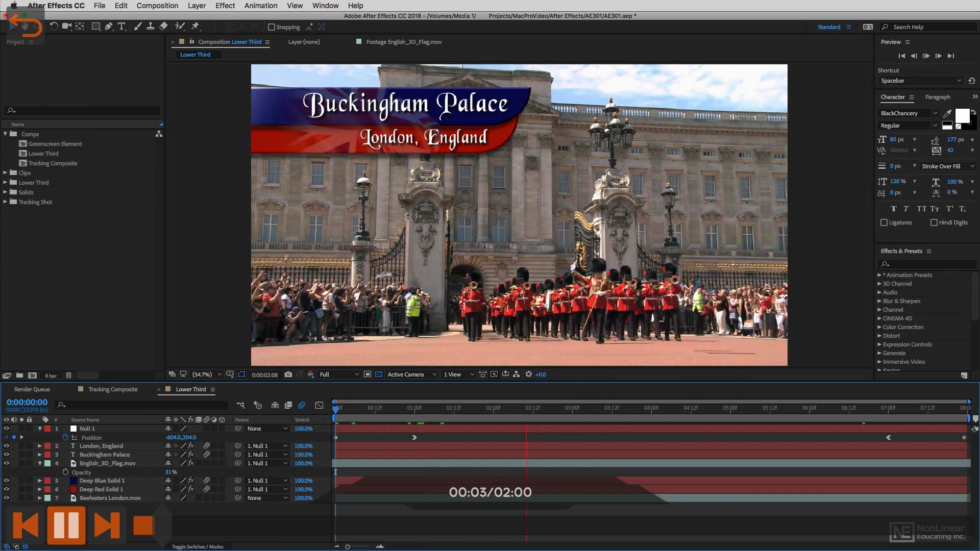The image size is (980, 551).
Task: Expand the Clips folder in Project
Action: tap(5, 173)
